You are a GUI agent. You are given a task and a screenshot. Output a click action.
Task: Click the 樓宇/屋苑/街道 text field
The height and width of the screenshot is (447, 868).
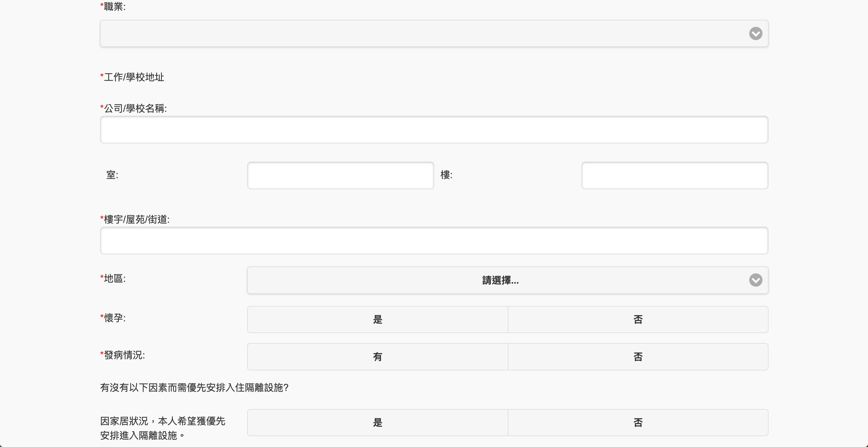coord(434,240)
